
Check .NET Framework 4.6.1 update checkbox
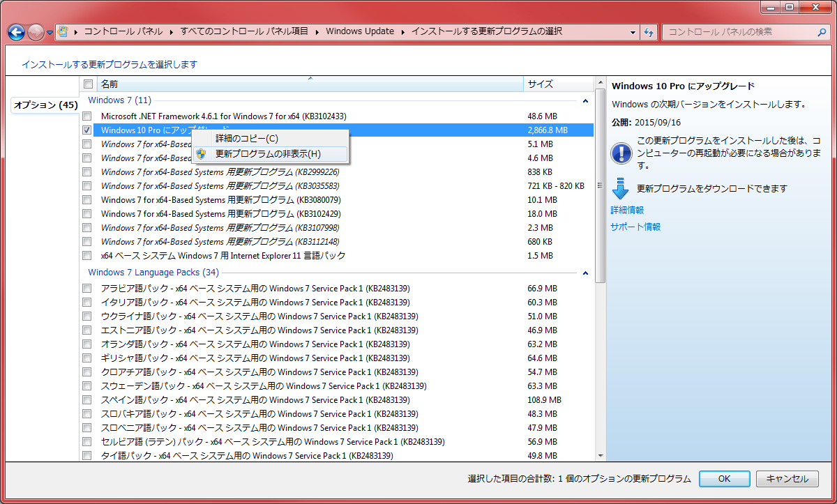(86, 116)
